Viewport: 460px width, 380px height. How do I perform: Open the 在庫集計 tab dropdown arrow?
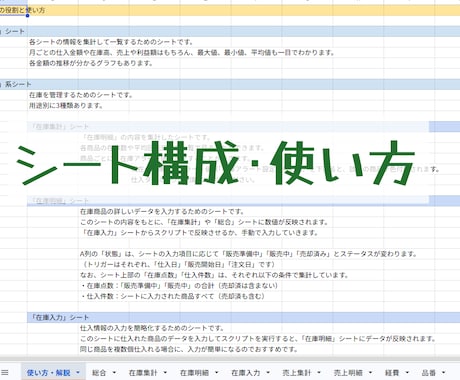(165, 372)
